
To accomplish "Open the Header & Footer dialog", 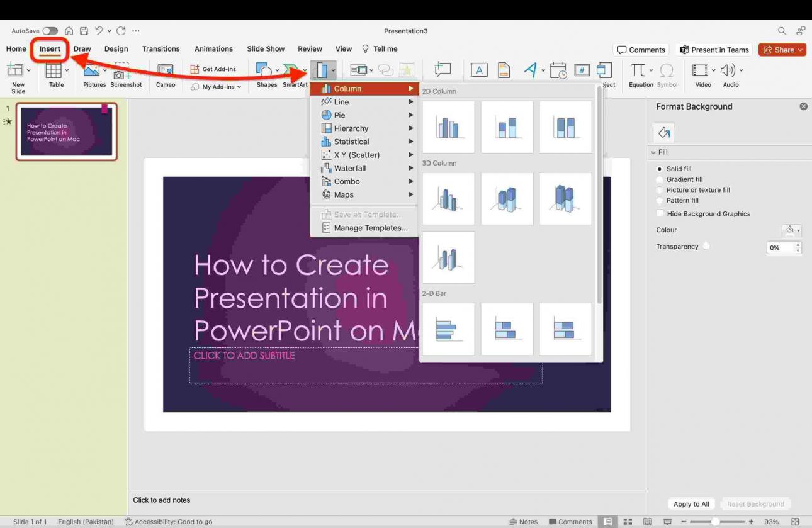I will point(504,70).
